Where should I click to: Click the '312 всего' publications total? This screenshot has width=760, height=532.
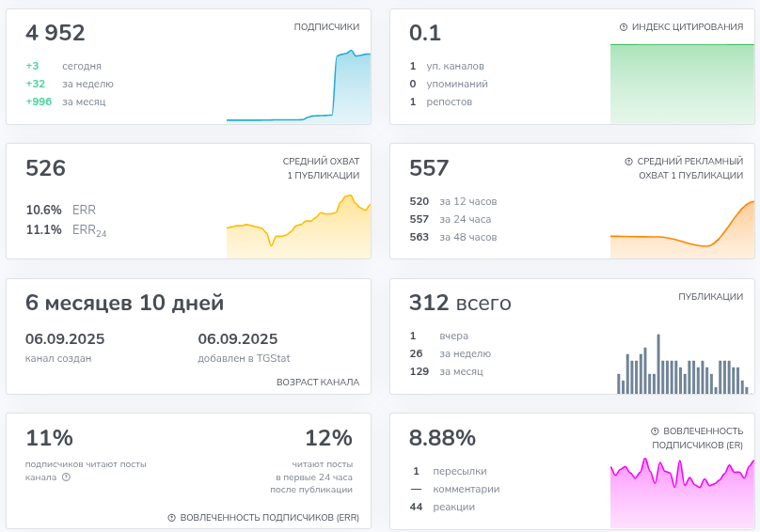(460, 303)
